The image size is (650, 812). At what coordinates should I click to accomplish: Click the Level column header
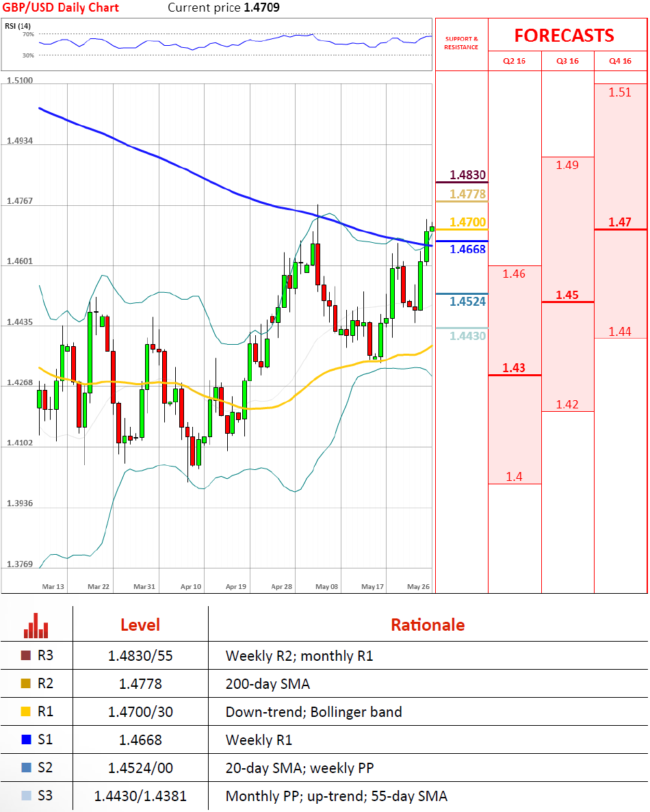coord(140,625)
